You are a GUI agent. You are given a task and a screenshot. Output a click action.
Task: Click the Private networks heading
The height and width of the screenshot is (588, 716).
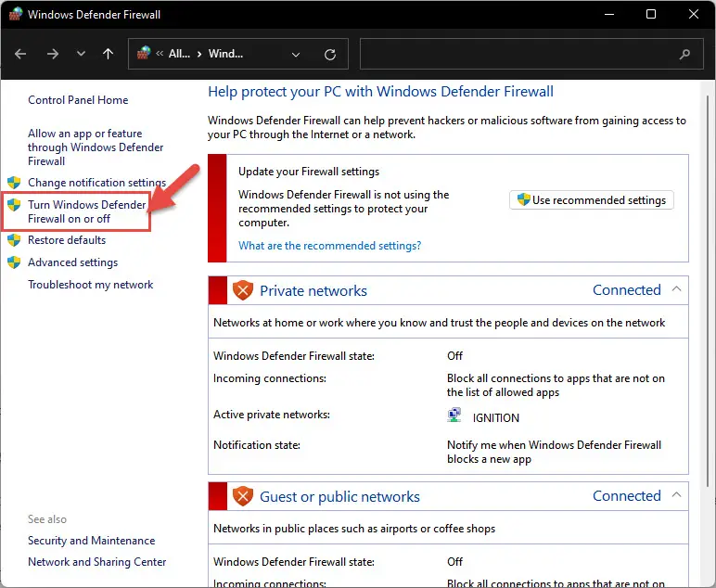(x=313, y=291)
